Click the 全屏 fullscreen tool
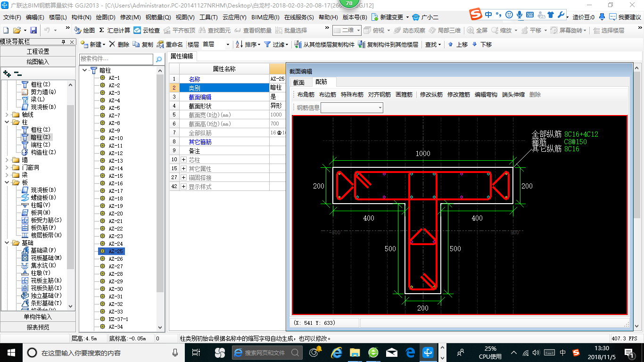The image size is (644, 362). (477, 30)
